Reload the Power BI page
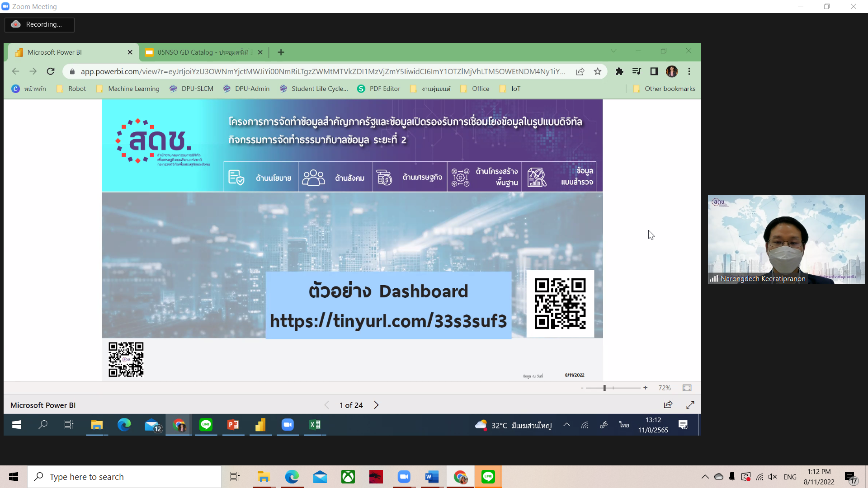Viewport: 868px width, 488px height. coord(51,71)
